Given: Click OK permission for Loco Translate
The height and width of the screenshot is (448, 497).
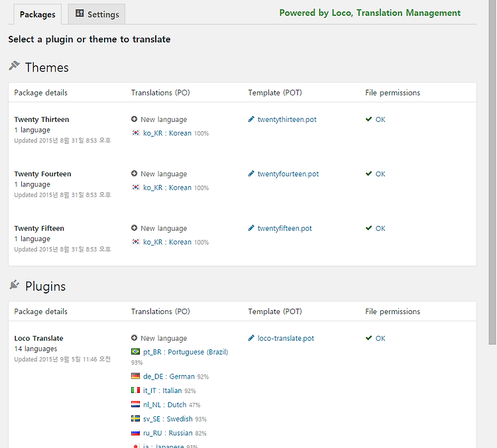Looking at the screenshot, I should pos(380,339).
